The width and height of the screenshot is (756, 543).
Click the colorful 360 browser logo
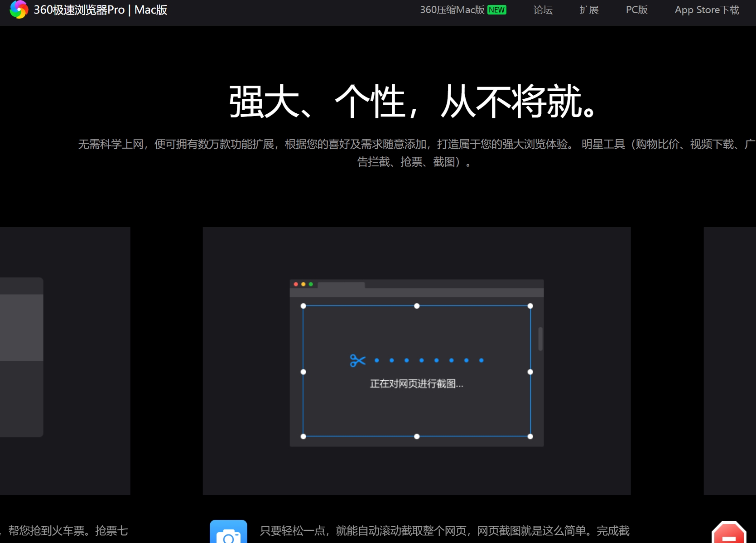tap(19, 10)
